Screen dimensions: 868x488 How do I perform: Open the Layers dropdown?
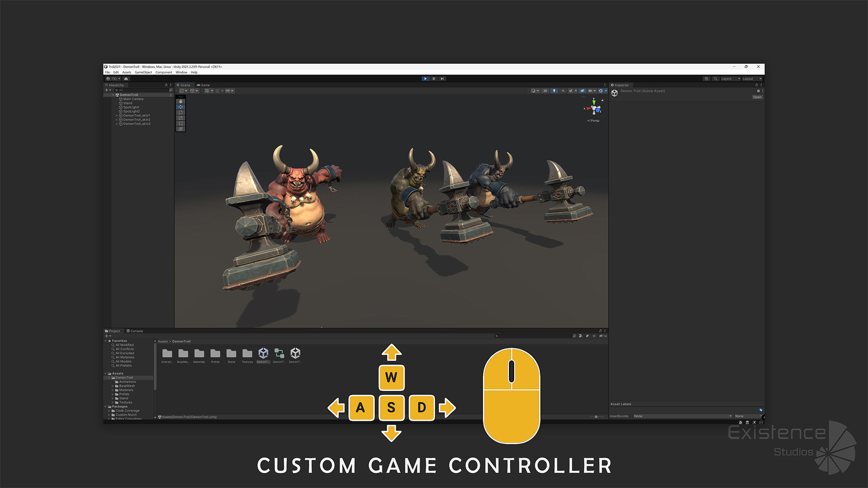(731, 79)
